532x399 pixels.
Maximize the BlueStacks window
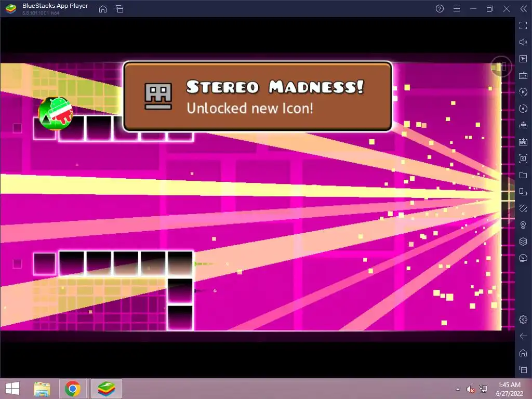tap(490, 9)
